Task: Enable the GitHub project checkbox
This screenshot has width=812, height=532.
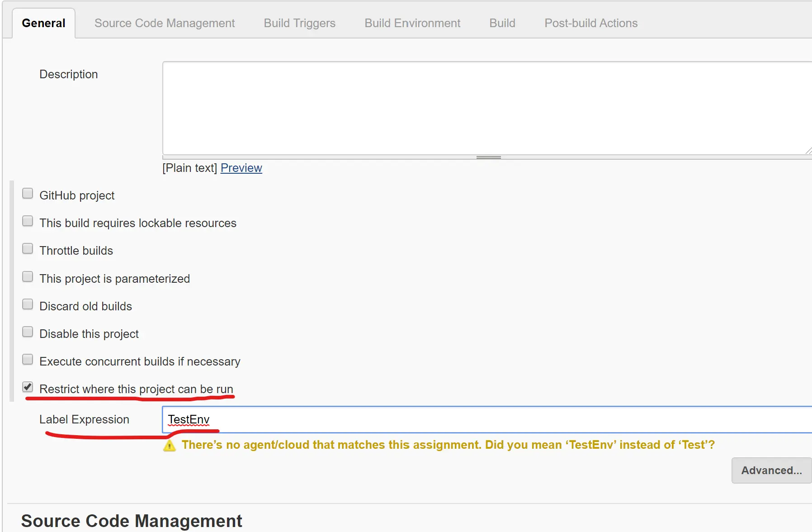Action: [28, 194]
